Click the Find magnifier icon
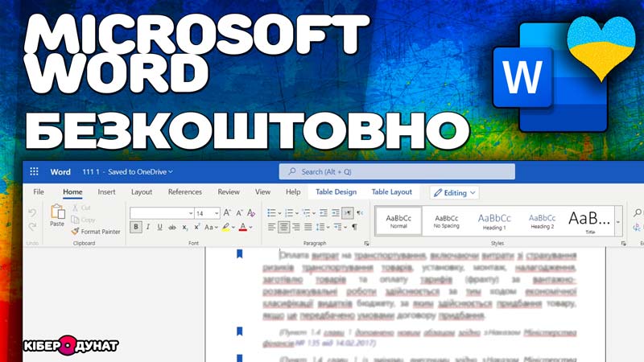The height and width of the screenshot is (362, 644). (638, 212)
